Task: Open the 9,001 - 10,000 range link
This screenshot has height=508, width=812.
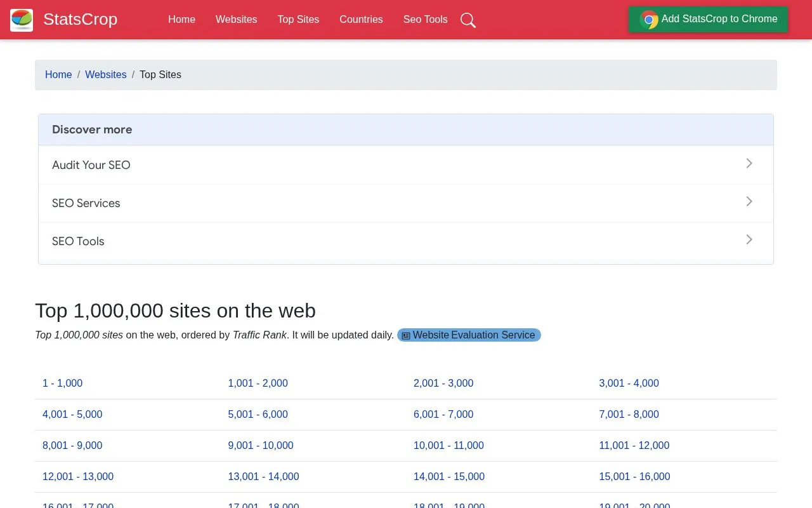Action: 261,446
